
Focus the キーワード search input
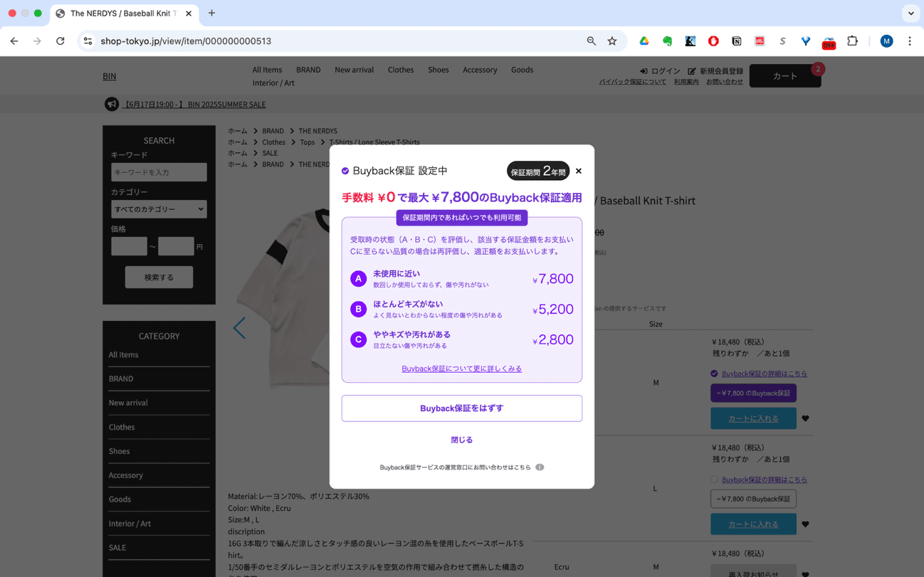tap(159, 172)
